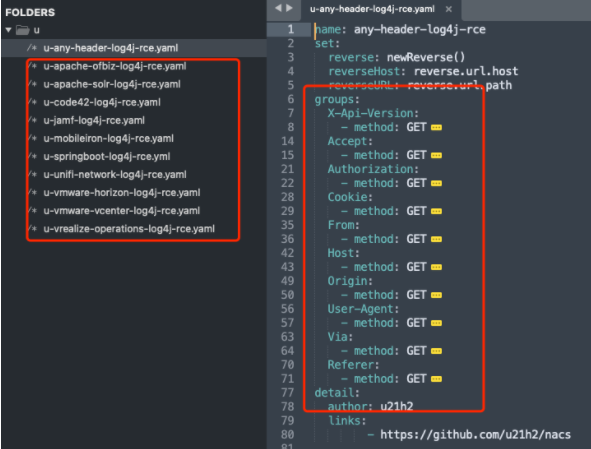Open u-apache-ofbiz-log4j-rce.yaml file
591x449 pixels.
coord(115,66)
